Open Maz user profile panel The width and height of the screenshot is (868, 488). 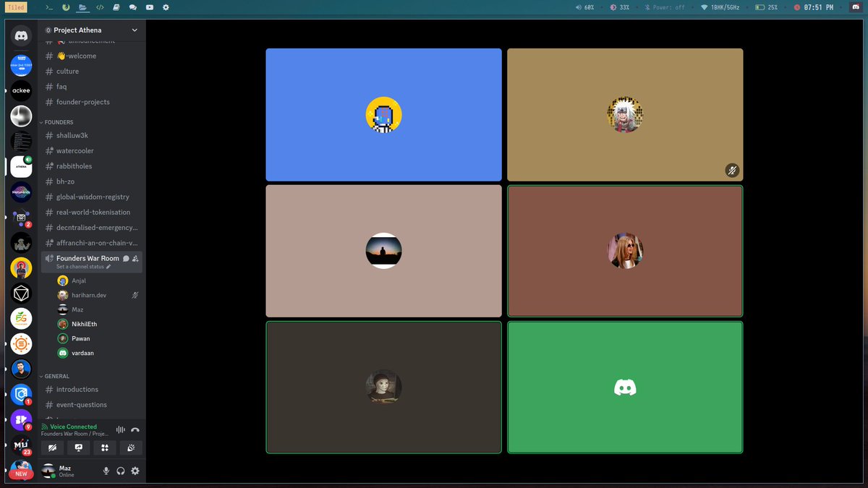(69, 471)
